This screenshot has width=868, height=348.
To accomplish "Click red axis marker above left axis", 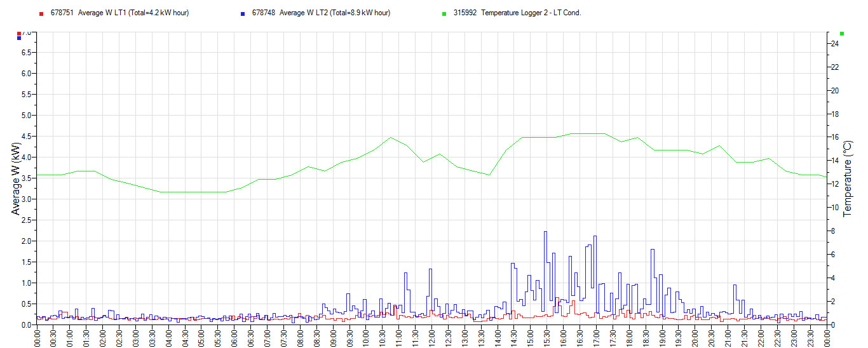I will pyautogui.click(x=19, y=33).
